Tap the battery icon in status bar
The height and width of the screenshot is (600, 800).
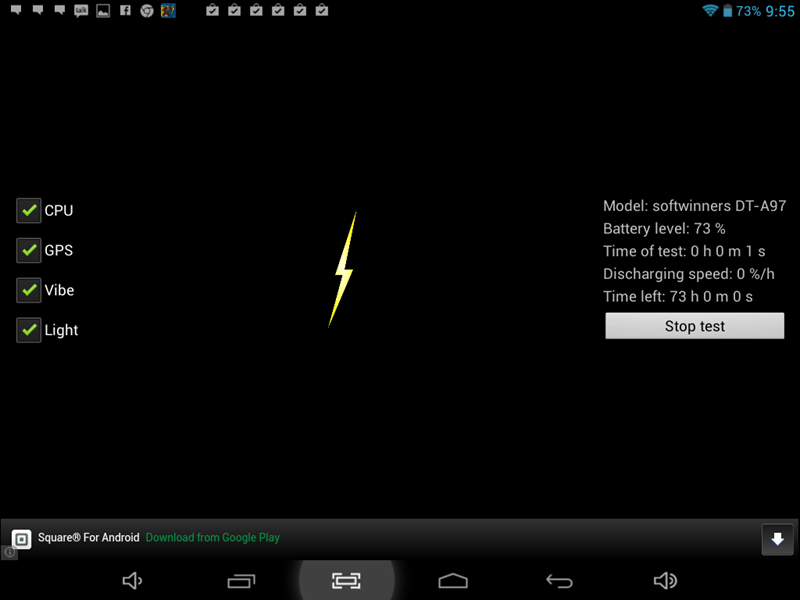tap(728, 11)
